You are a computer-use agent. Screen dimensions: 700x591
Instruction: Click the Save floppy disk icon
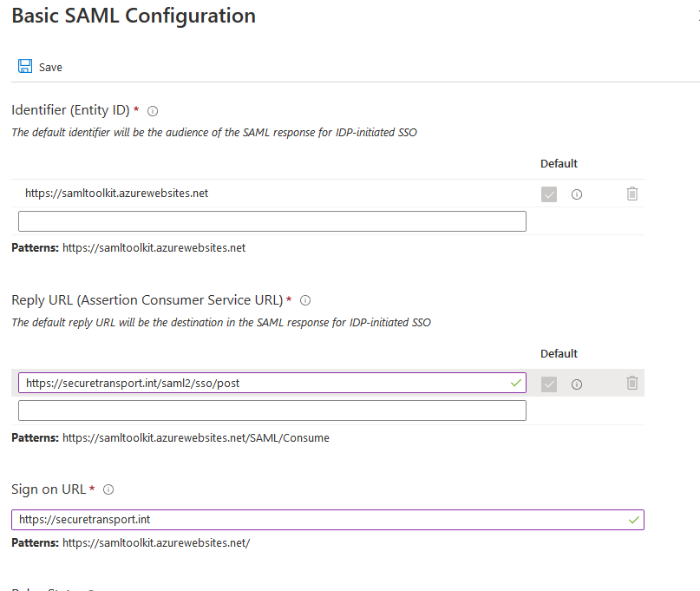(x=25, y=67)
